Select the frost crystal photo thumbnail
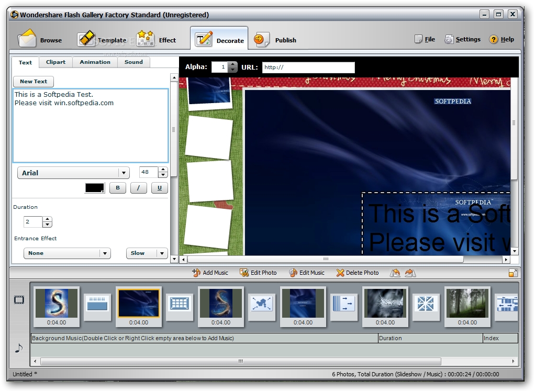The width and height of the screenshot is (535, 392). [x=385, y=306]
